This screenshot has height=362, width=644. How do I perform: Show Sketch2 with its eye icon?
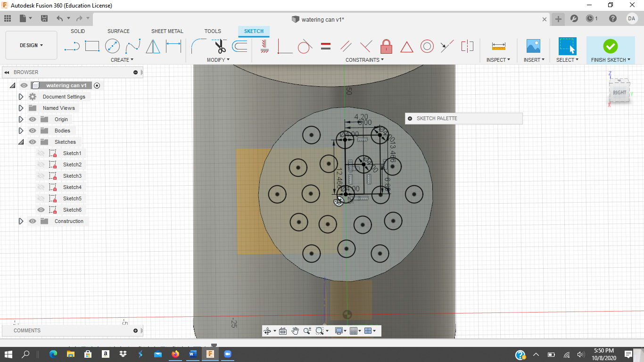41,165
